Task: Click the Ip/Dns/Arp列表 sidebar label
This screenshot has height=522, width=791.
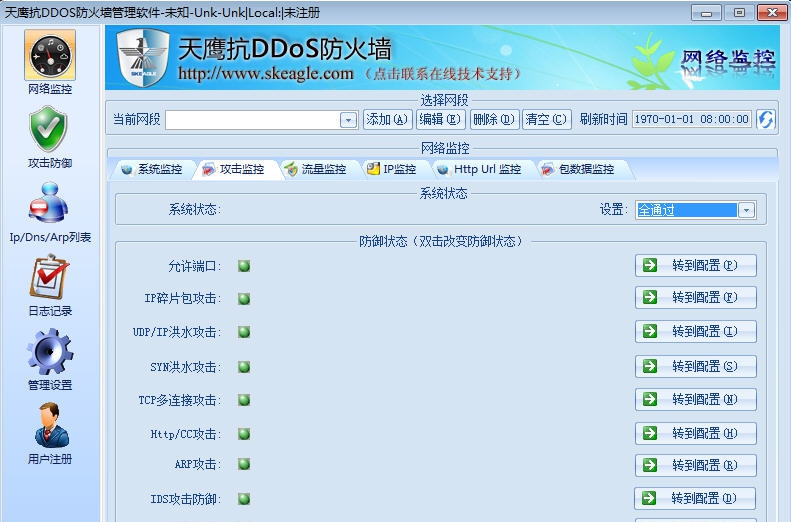Action: tap(50, 237)
